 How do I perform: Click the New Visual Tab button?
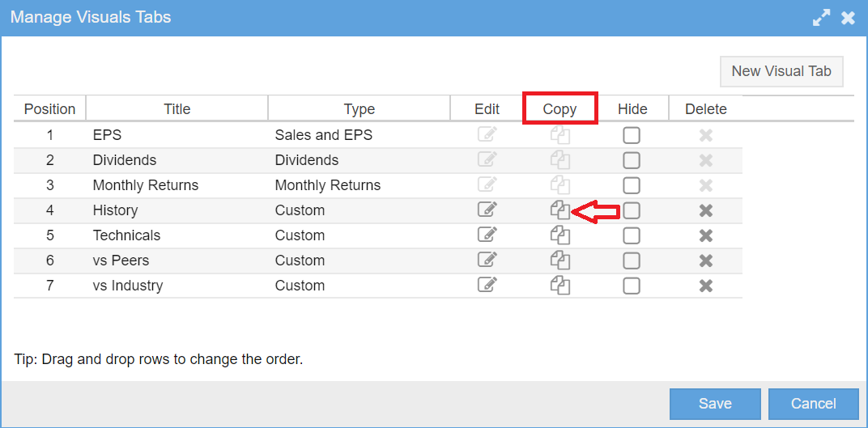click(781, 71)
